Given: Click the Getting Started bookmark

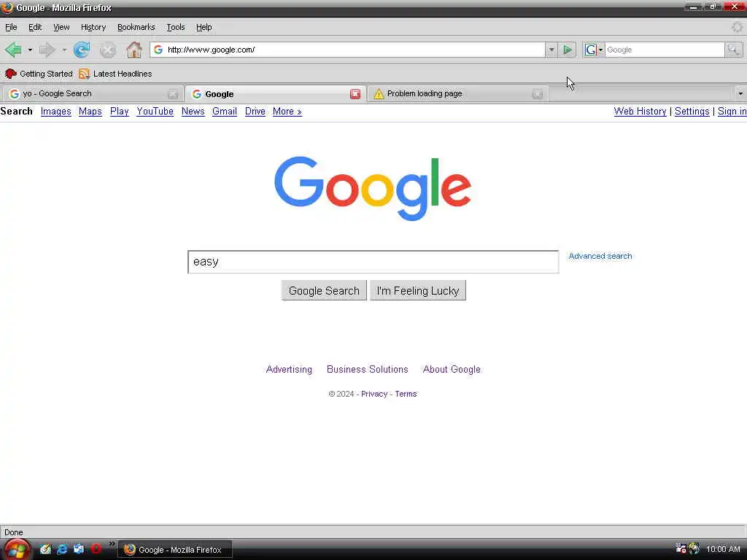Looking at the screenshot, I should tap(39, 74).
